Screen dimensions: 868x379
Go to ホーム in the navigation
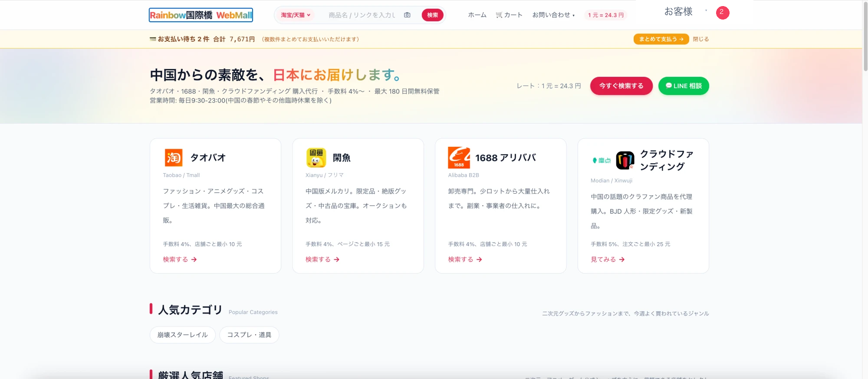[x=477, y=15]
